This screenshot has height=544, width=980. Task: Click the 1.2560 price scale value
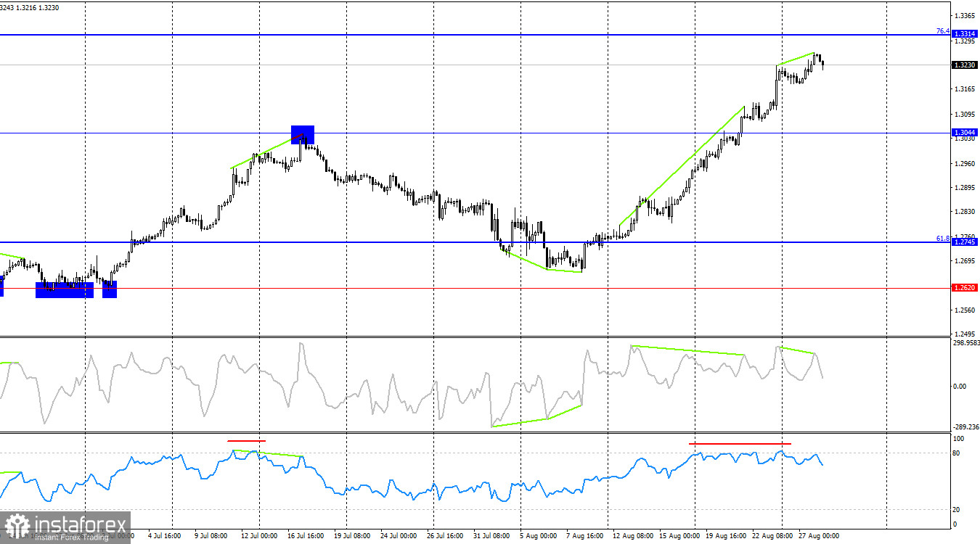[965, 310]
